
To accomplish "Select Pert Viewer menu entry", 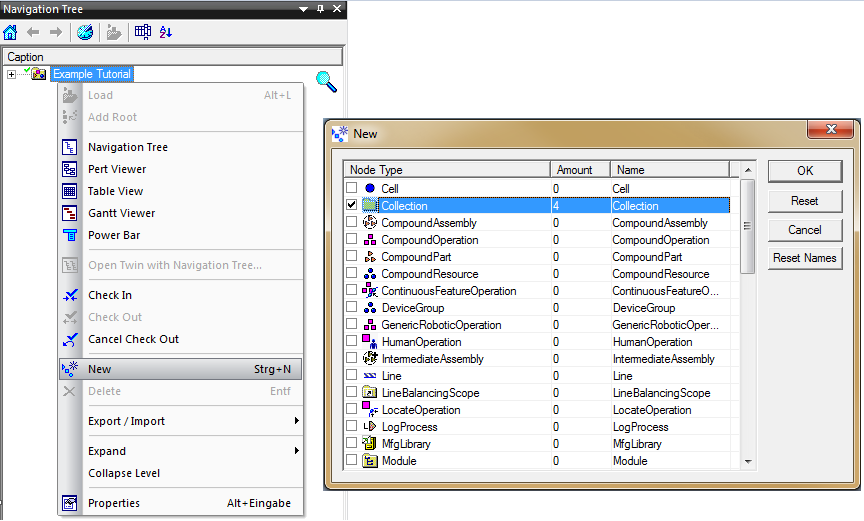I will coord(181,170).
